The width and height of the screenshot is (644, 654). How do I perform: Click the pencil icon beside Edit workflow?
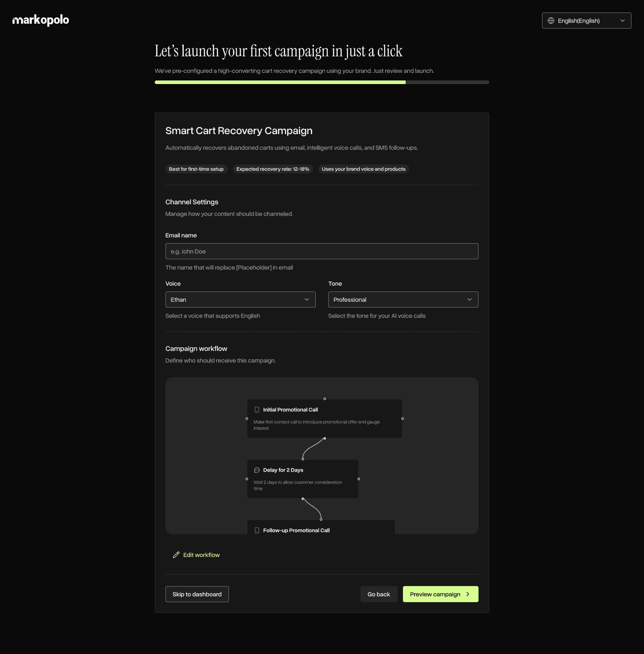point(176,554)
